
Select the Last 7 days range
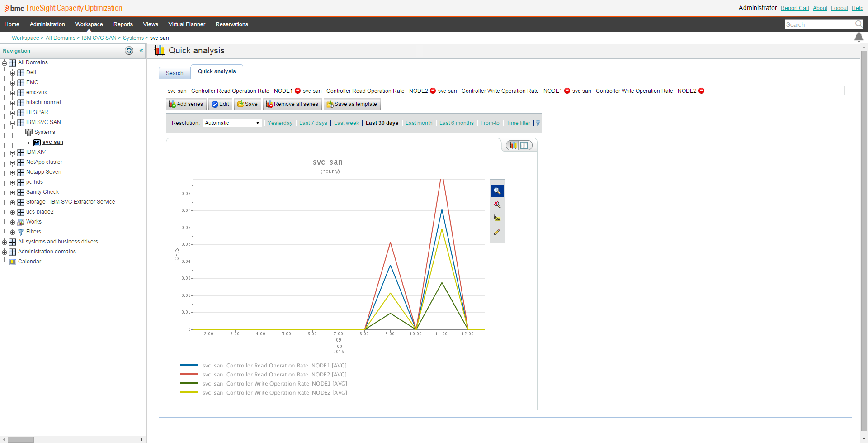(313, 123)
